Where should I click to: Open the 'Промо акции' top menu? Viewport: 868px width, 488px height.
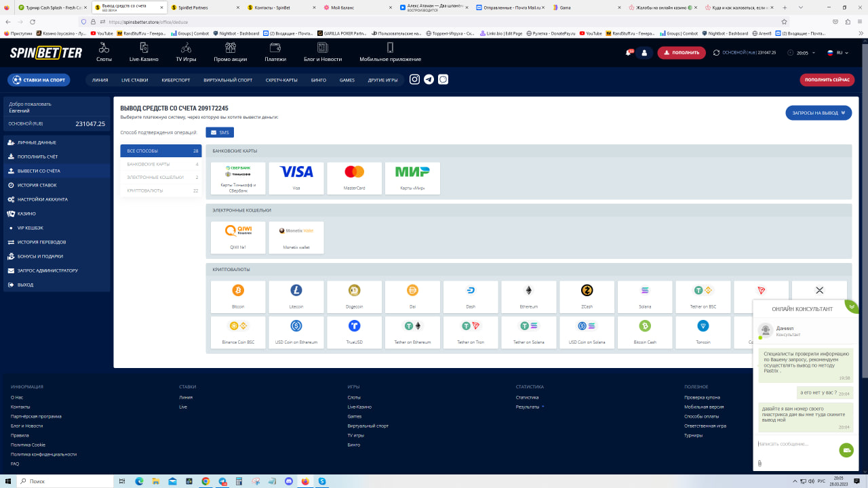[230, 52]
